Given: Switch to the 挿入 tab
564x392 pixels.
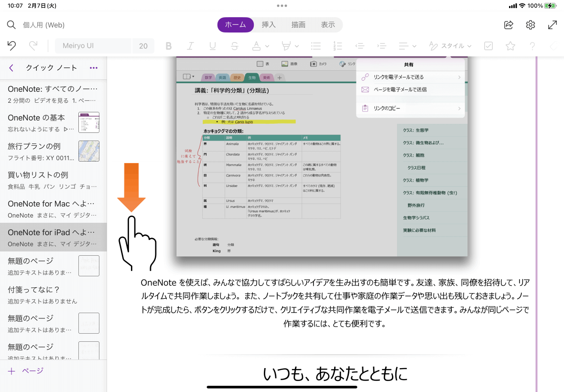Looking at the screenshot, I should pyautogui.click(x=269, y=25).
